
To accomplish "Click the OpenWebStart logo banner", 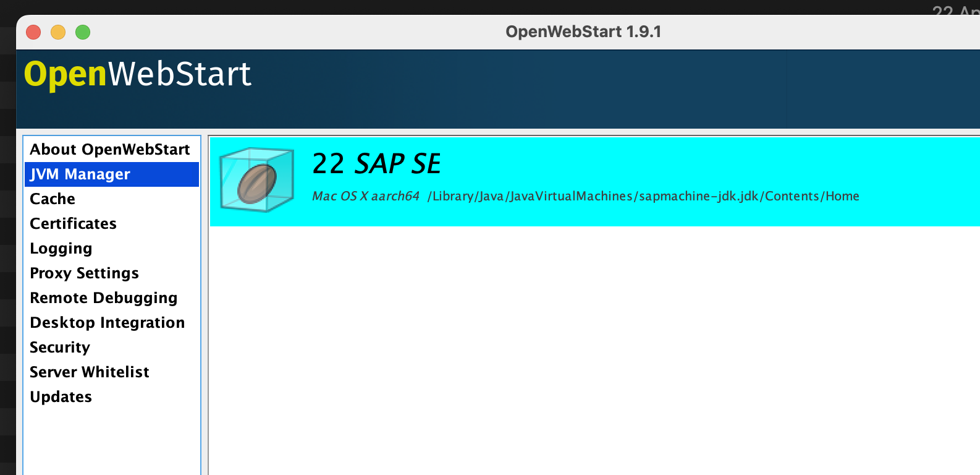I will tap(138, 74).
